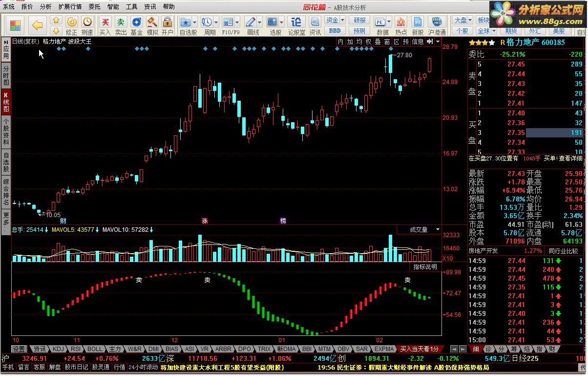Click the down arrow page button
Viewport: 588px width, 376px height.
pyautogui.click(x=56, y=31)
